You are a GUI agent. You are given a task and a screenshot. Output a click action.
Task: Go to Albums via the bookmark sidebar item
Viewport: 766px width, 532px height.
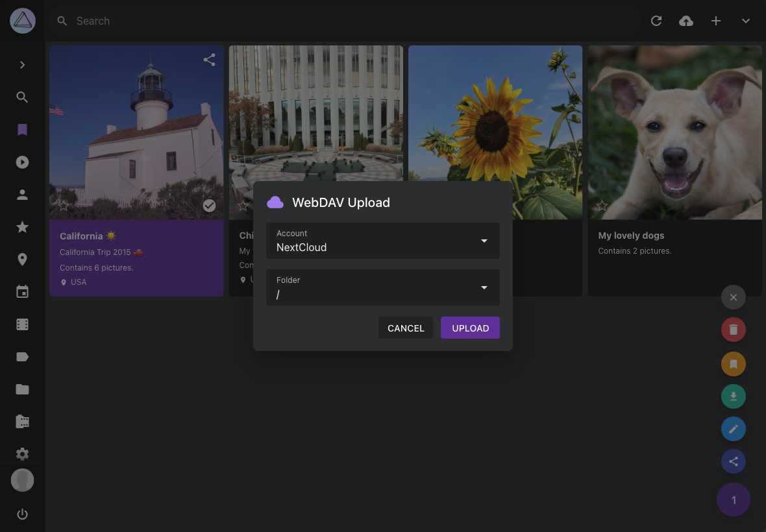tap(22, 129)
